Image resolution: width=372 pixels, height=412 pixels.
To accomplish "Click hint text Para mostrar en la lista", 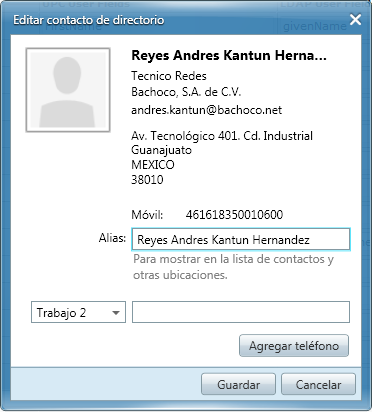I will point(233,267).
